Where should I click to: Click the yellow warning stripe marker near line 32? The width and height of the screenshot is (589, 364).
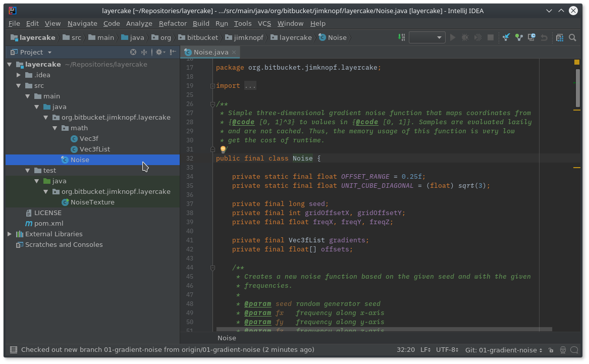[576, 168]
